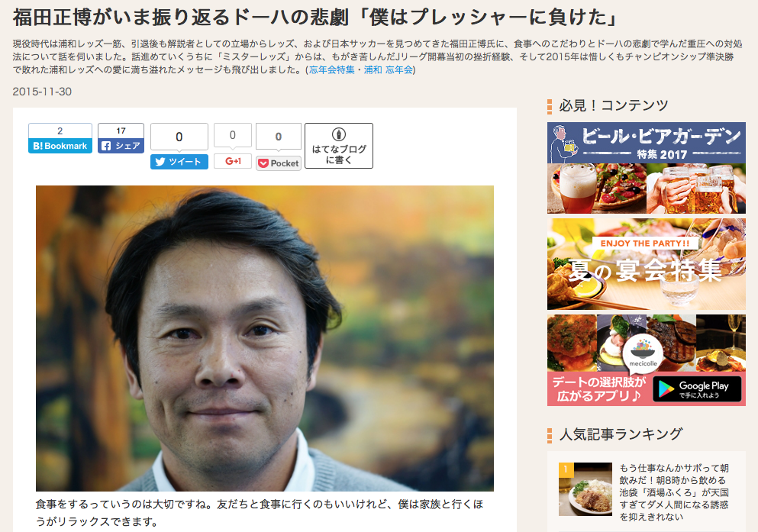
Task: Click the Google G+1 button
Action: click(x=233, y=161)
